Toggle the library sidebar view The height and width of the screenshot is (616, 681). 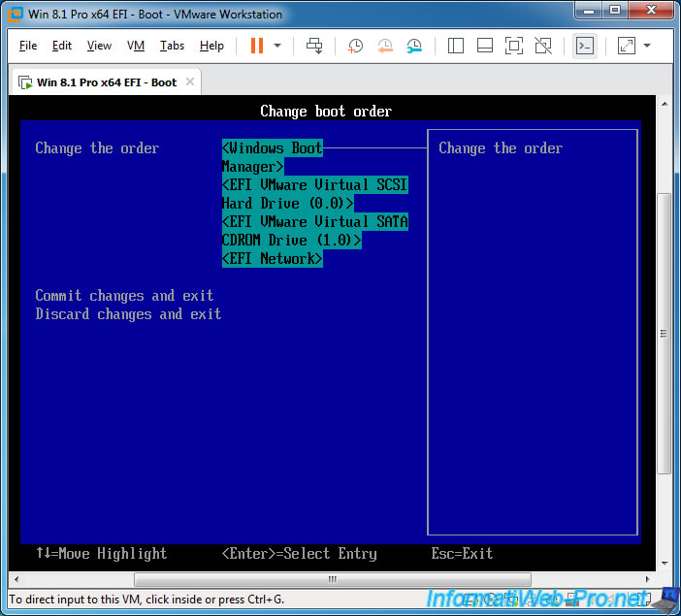(x=457, y=46)
